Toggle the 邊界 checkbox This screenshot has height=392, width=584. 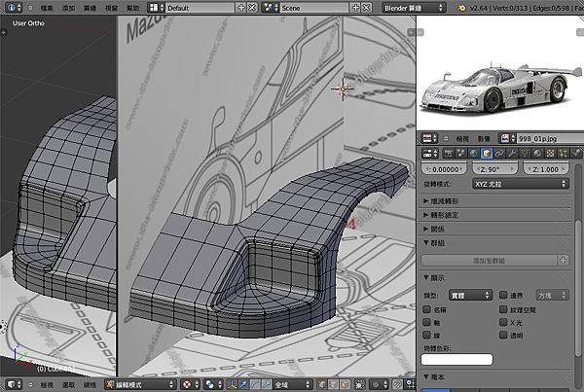click(x=503, y=295)
